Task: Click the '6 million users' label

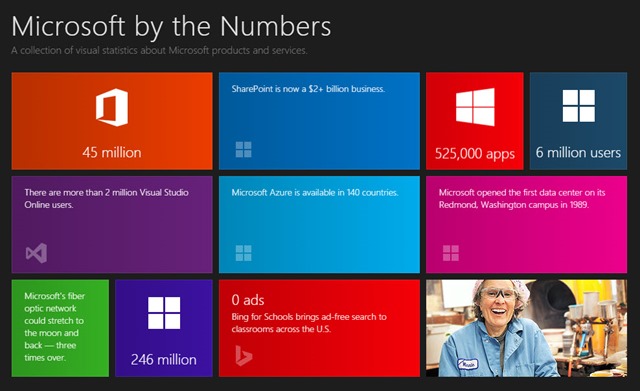Action: point(578,153)
